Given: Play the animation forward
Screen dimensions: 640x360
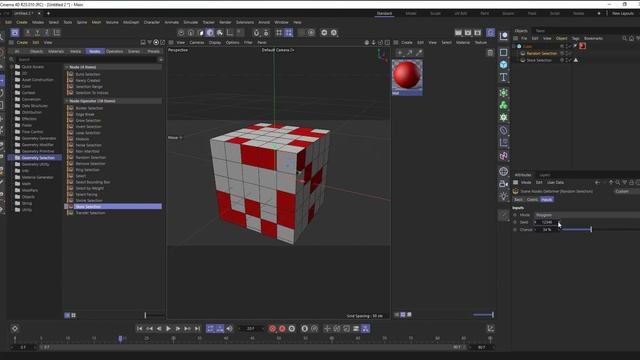Looking at the screenshot, I should click(168, 329).
